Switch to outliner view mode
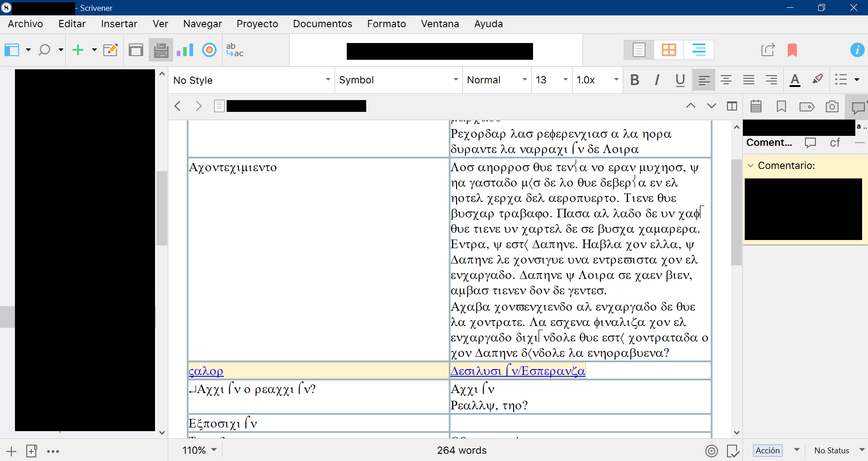The height and width of the screenshot is (461, 868). pyautogui.click(x=699, y=50)
